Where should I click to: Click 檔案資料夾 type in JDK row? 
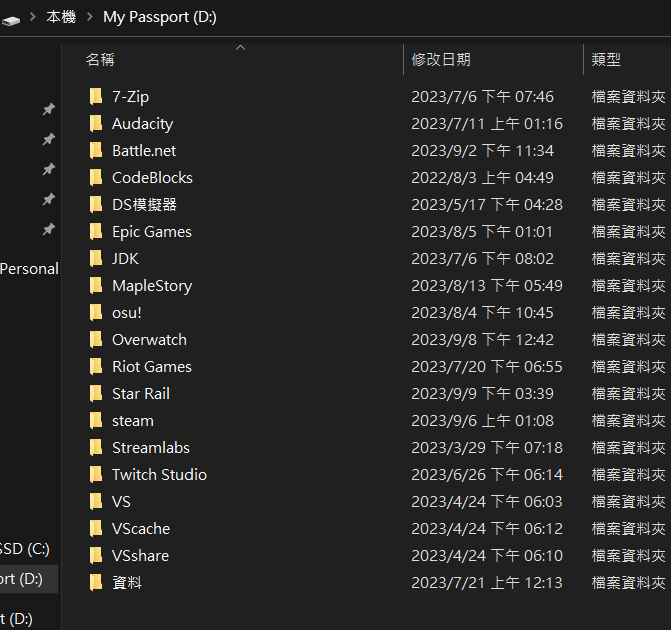(x=628, y=258)
